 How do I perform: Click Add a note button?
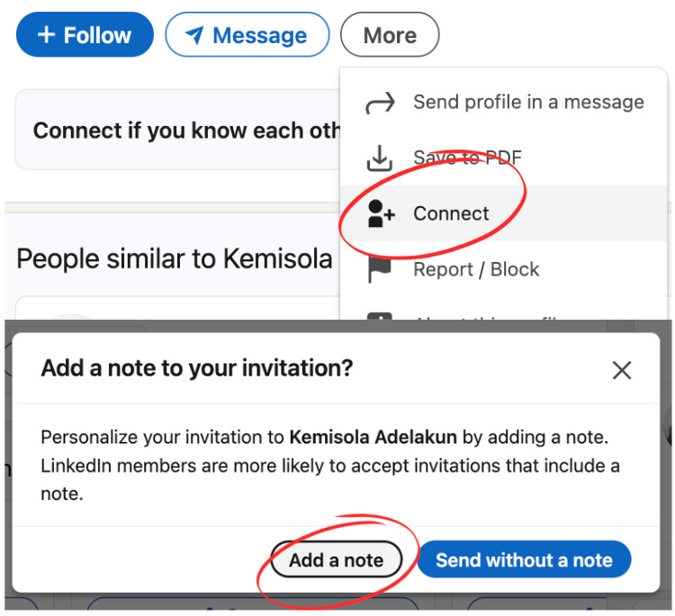pos(337,559)
